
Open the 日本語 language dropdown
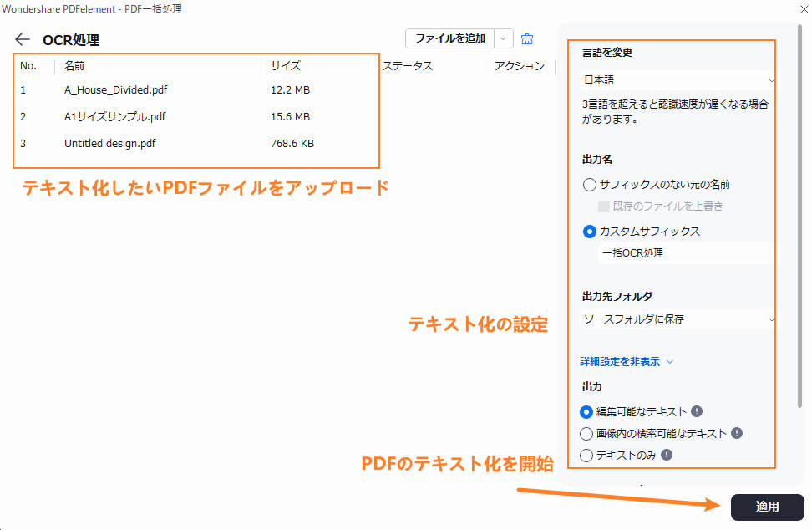click(678, 81)
